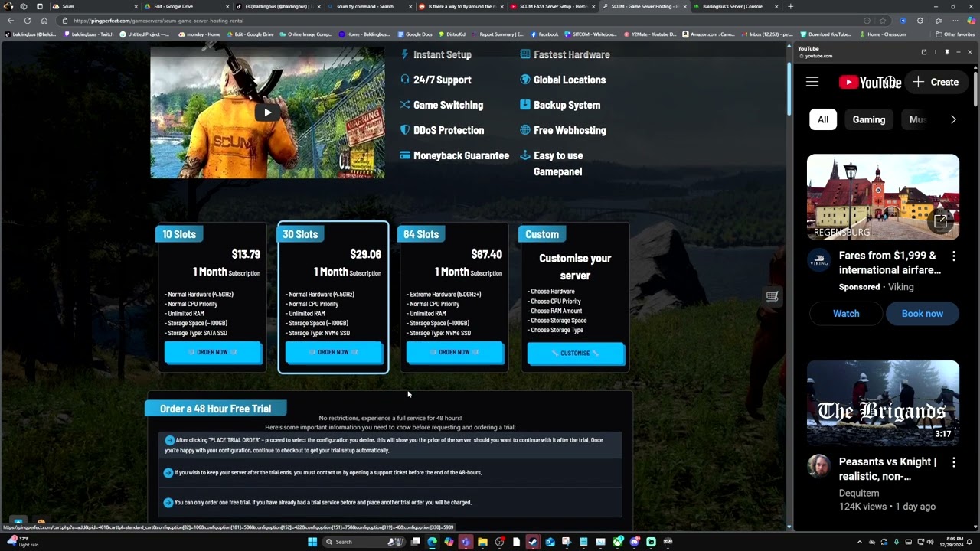Open taskbar clock and date
980x551 pixels.
952,542
